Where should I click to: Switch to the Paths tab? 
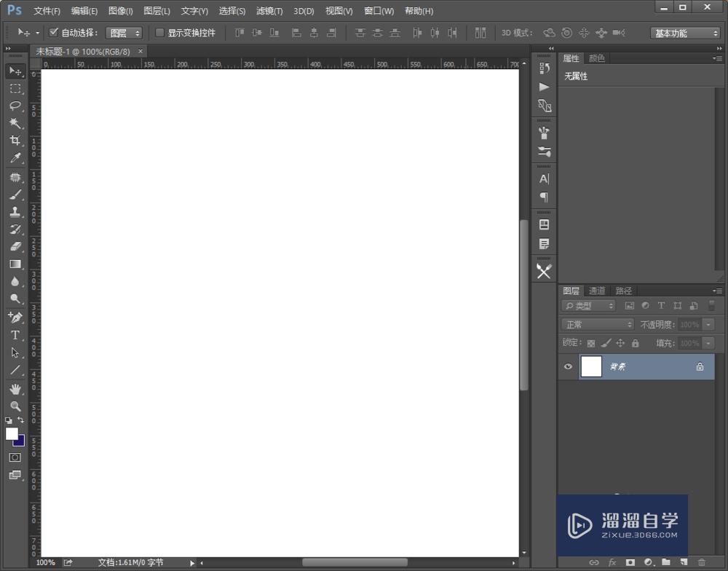(x=623, y=291)
